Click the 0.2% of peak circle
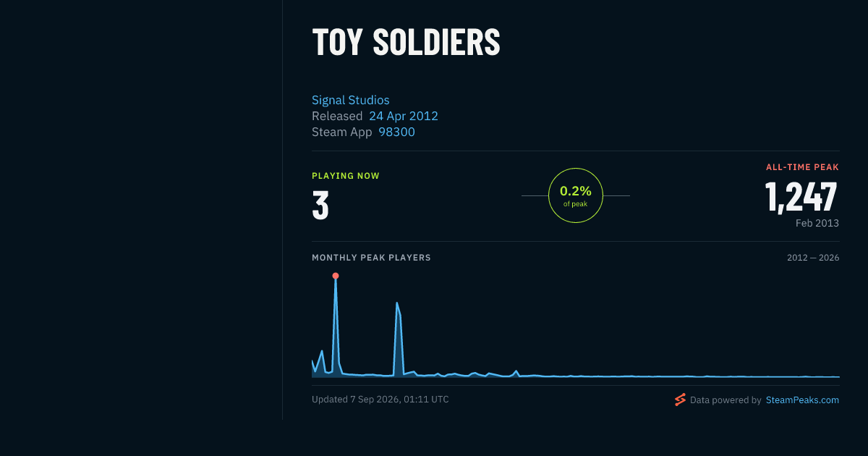The image size is (868, 456). 576,195
